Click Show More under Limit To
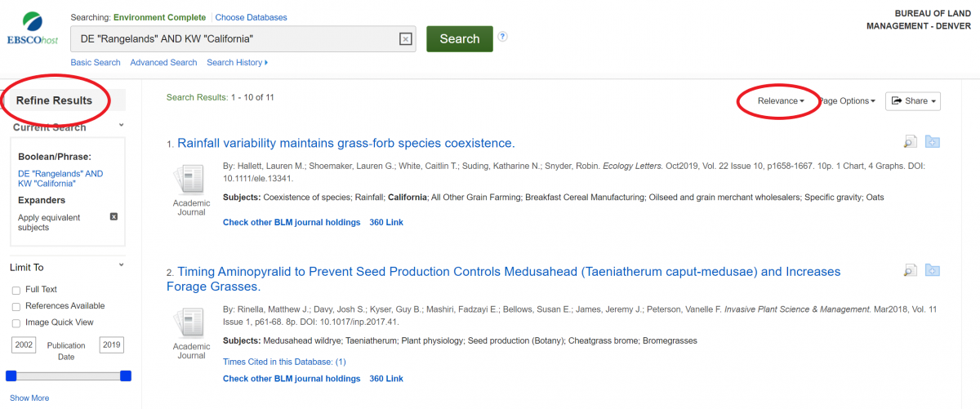Screen dimensions: 980x409 coord(29,398)
